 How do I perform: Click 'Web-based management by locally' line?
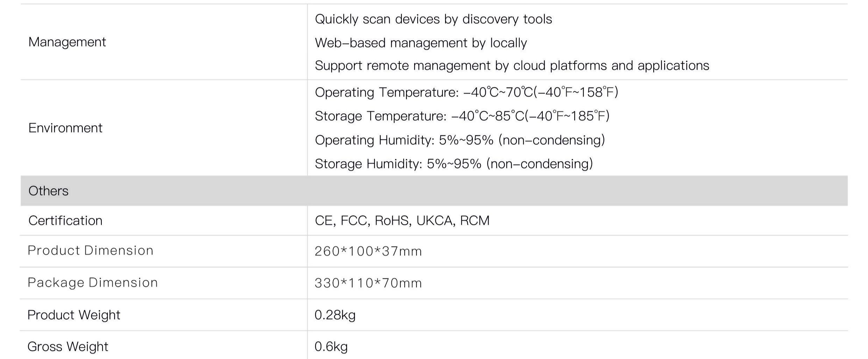point(421,43)
